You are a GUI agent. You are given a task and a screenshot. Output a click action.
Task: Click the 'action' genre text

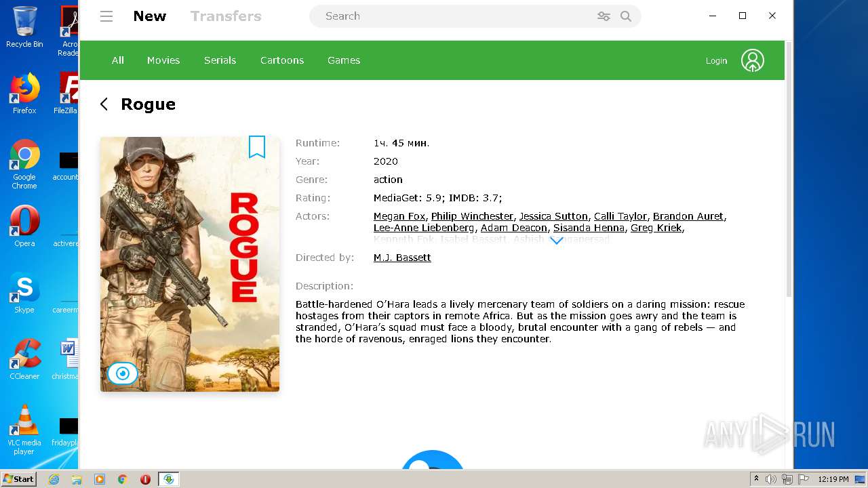tap(388, 180)
